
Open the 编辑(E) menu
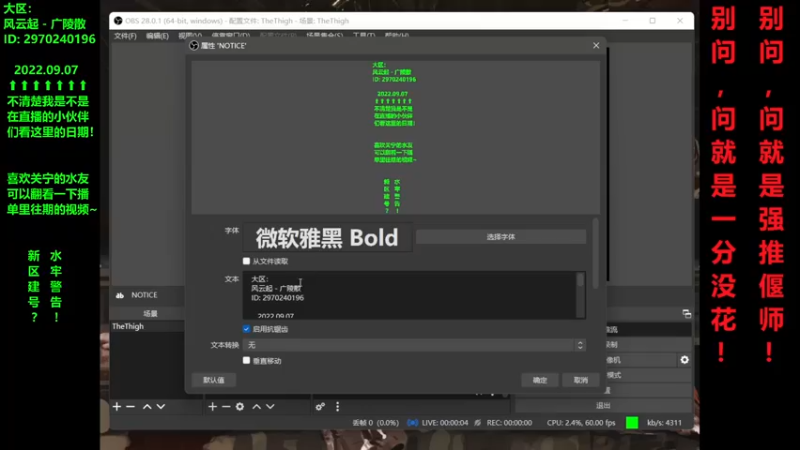tap(157, 36)
